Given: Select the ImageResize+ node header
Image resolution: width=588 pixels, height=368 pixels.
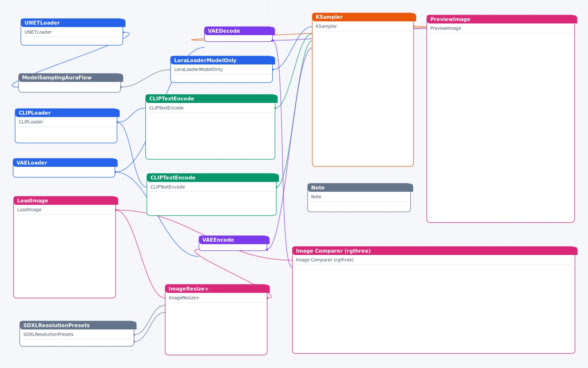Looking at the screenshot, I should 217,289.
